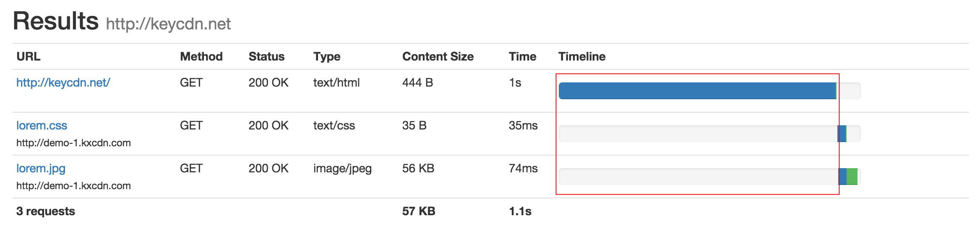Click the image/jpeg type cell
Image resolution: width=980 pixels, height=227 pixels.
click(x=342, y=169)
